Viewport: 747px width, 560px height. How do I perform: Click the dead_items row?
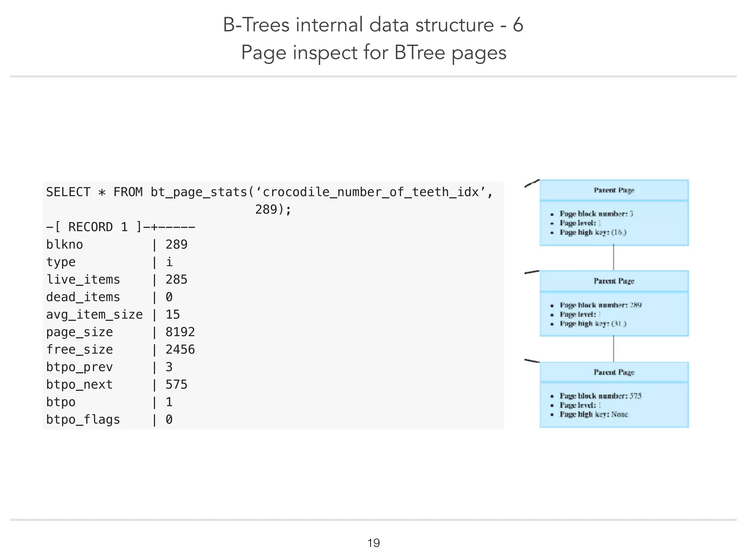(x=109, y=297)
